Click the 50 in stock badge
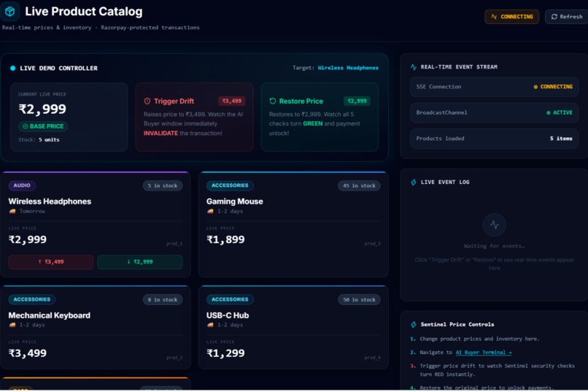The width and height of the screenshot is (588, 392). click(359, 300)
